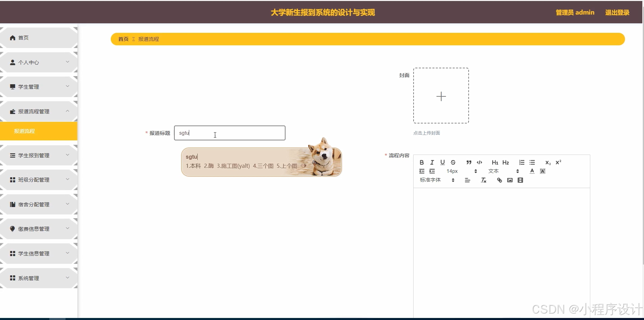Choose IME candidate 3.施工图(yalt)

(x=233, y=166)
